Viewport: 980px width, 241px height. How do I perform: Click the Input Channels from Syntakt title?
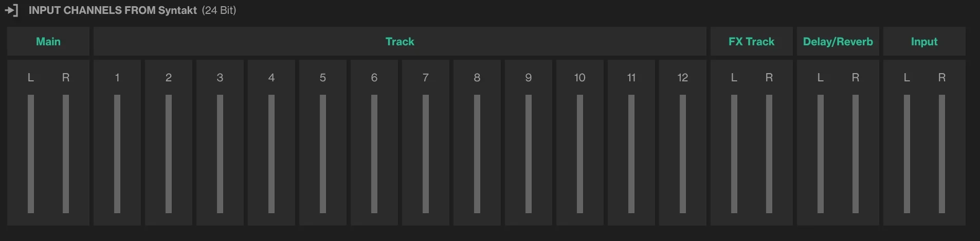[113, 10]
